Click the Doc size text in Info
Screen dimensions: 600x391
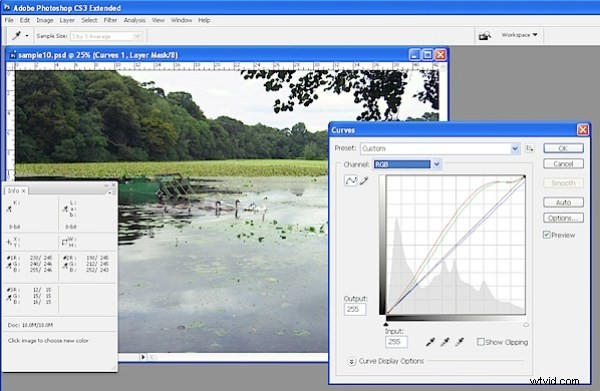click(x=30, y=325)
